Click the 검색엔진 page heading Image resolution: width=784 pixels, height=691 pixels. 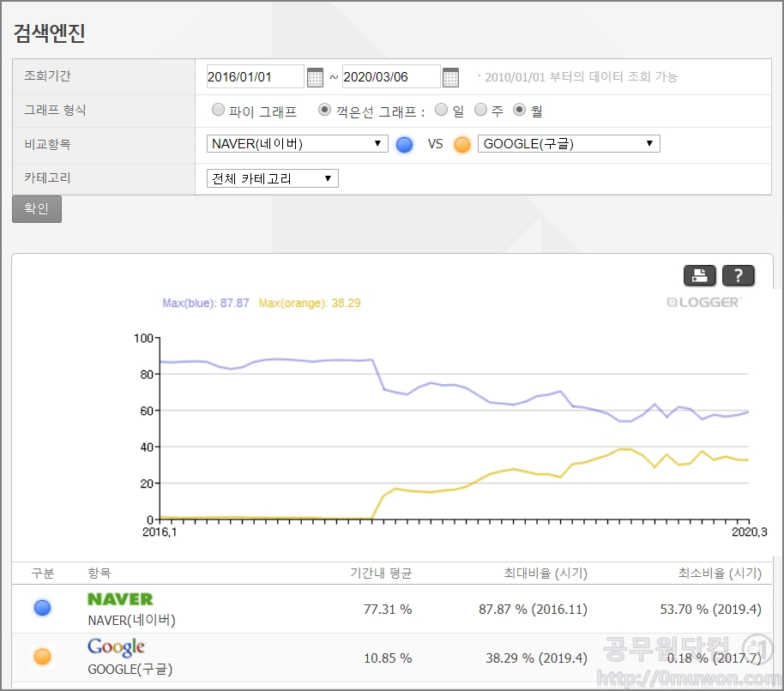click(x=49, y=33)
